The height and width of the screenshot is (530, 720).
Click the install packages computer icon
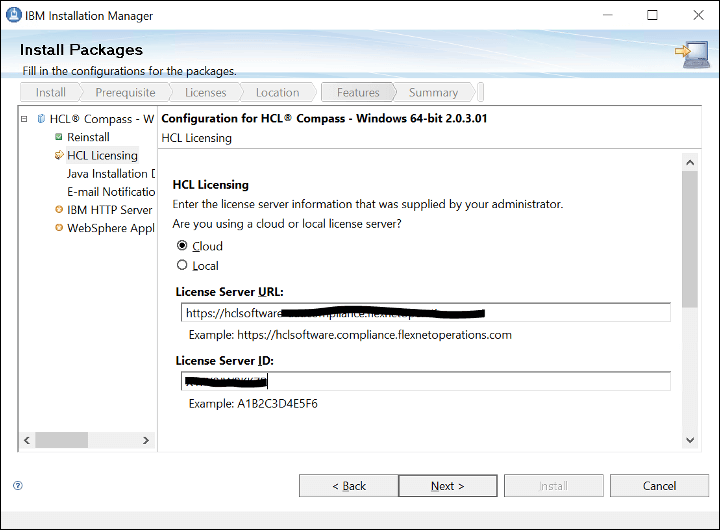coord(692,54)
